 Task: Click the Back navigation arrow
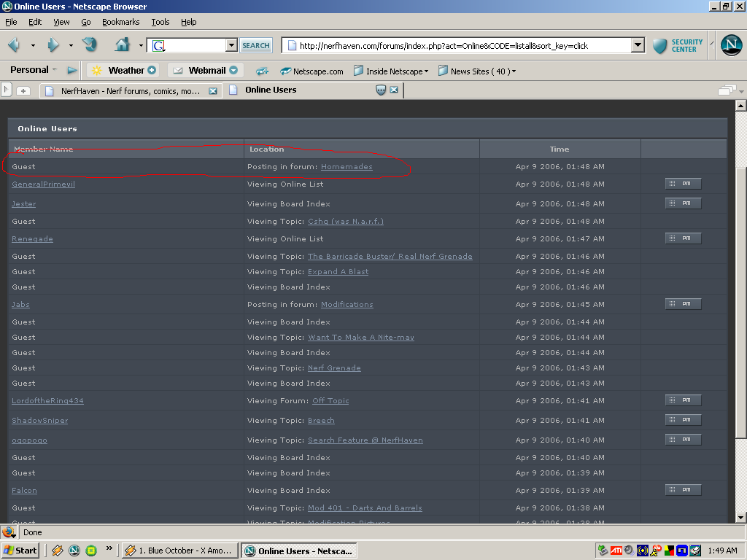[x=14, y=45]
